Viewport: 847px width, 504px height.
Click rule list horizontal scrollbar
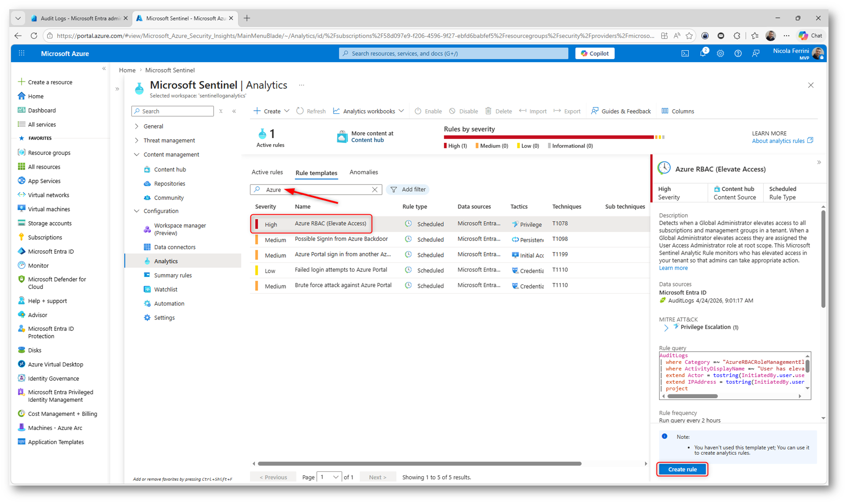419,463
